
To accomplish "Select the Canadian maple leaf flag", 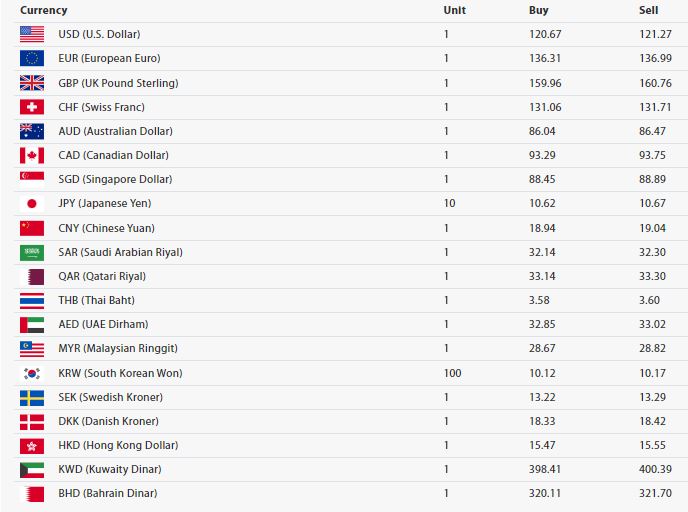I will [32, 155].
